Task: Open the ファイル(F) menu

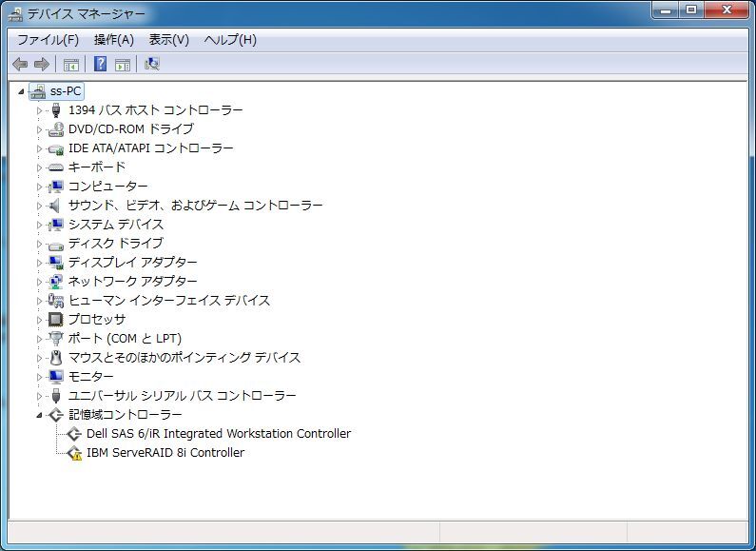Action: [x=48, y=40]
